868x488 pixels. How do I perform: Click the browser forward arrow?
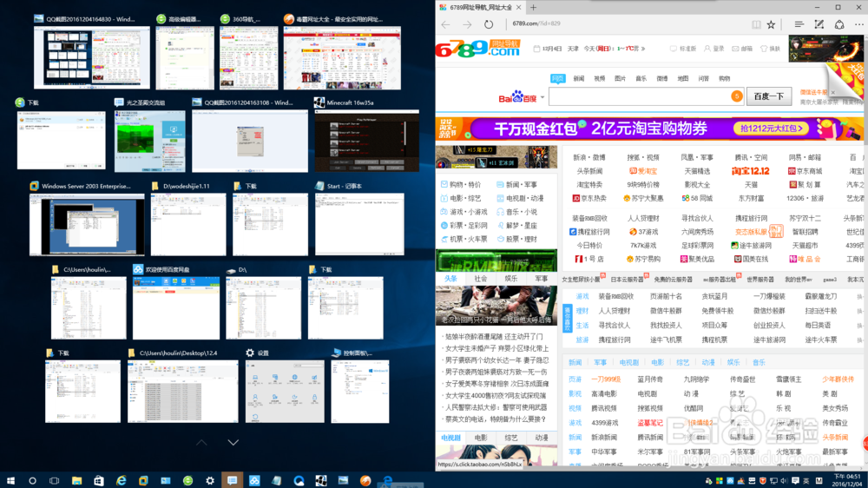[467, 24]
